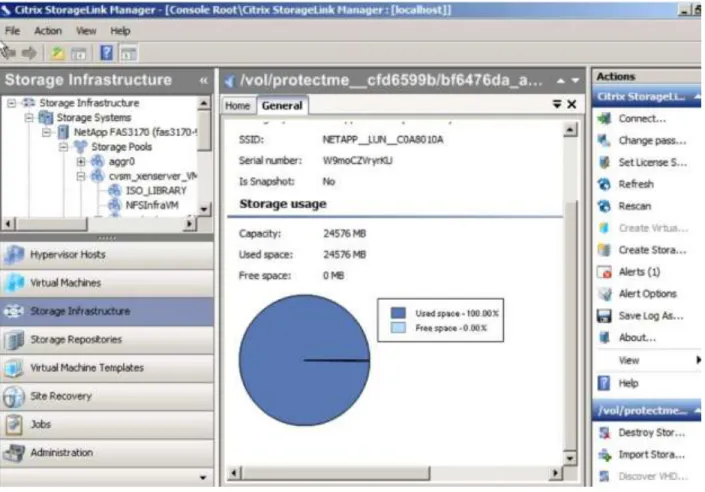Click the Connect... action link

pos(642,119)
